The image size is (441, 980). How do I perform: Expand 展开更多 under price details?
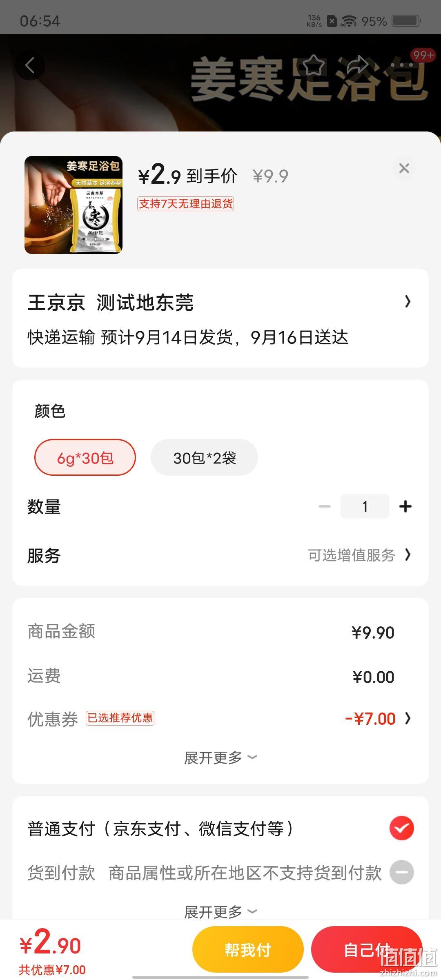click(x=220, y=758)
